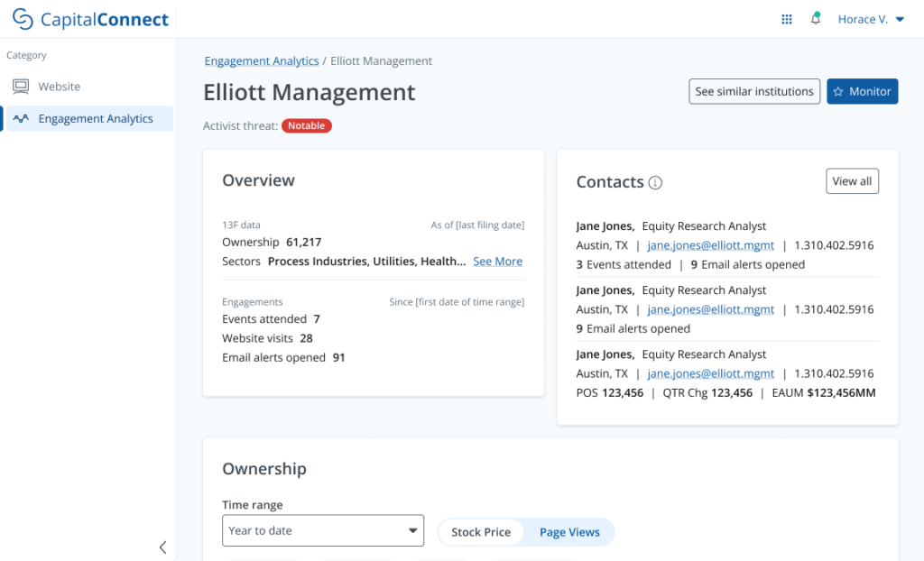Image resolution: width=924 pixels, height=561 pixels.
Task: Click the Engagement Analytics chart icon
Action: click(21, 118)
